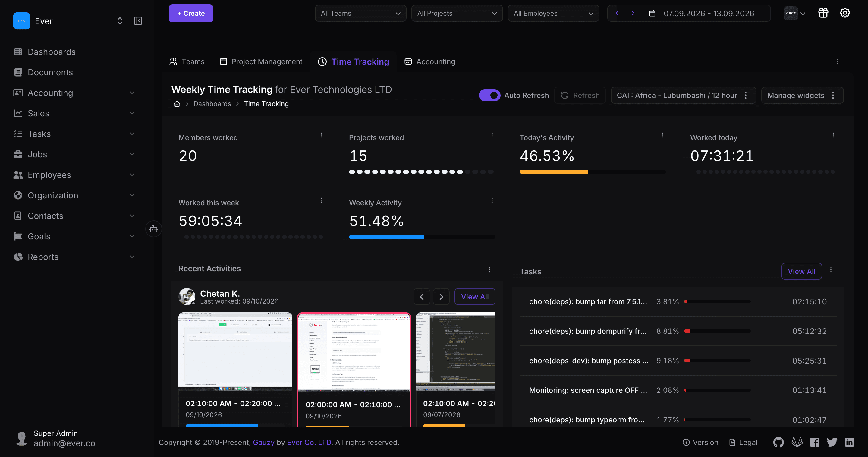The height and width of the screenshot is (457, 868).
Task: Open Projects worked widget options menu
Action: [x=492, y=135]
